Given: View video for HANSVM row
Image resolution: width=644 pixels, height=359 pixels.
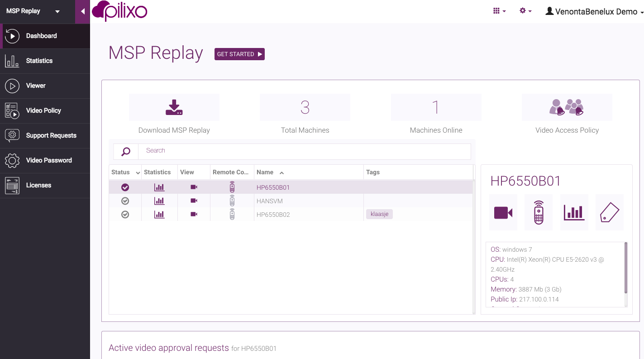Looking at the screenshot, I should click(x=194, y=201).
